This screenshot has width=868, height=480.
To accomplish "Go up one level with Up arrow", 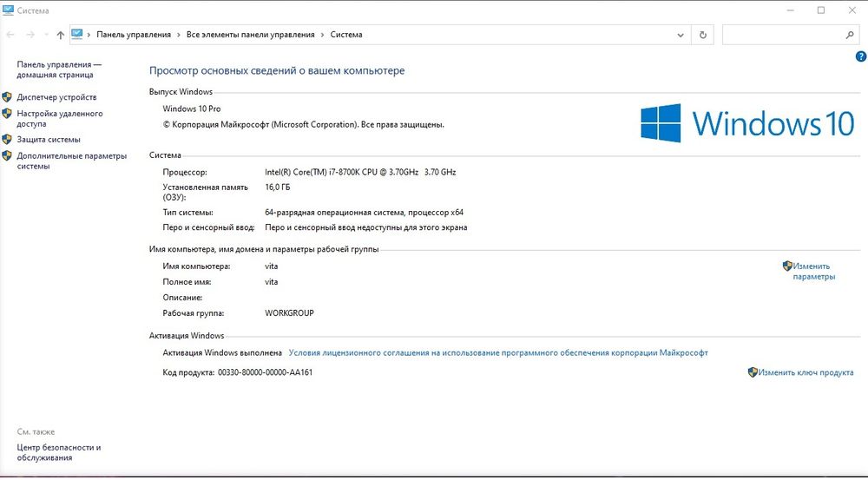I will click(61, 35).
